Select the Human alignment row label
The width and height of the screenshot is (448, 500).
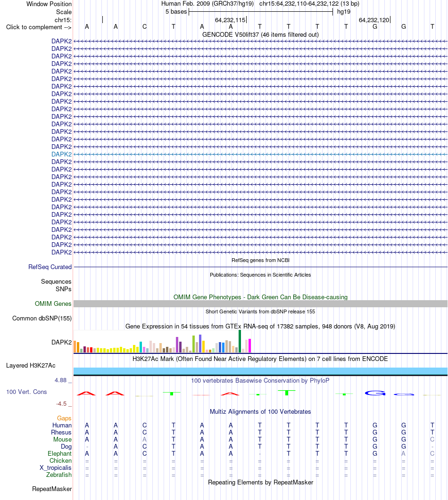[x=62, y=426]
